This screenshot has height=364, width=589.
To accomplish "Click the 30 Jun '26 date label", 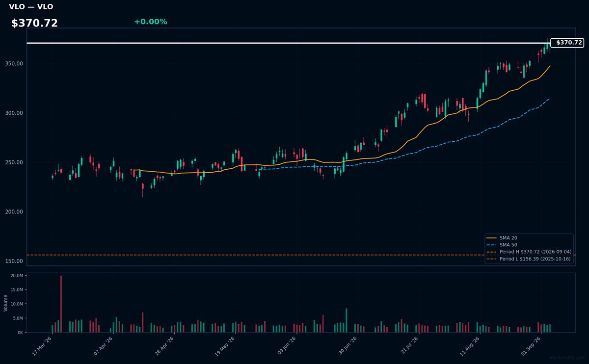I will pyautogui.click(x=347, y=347).
